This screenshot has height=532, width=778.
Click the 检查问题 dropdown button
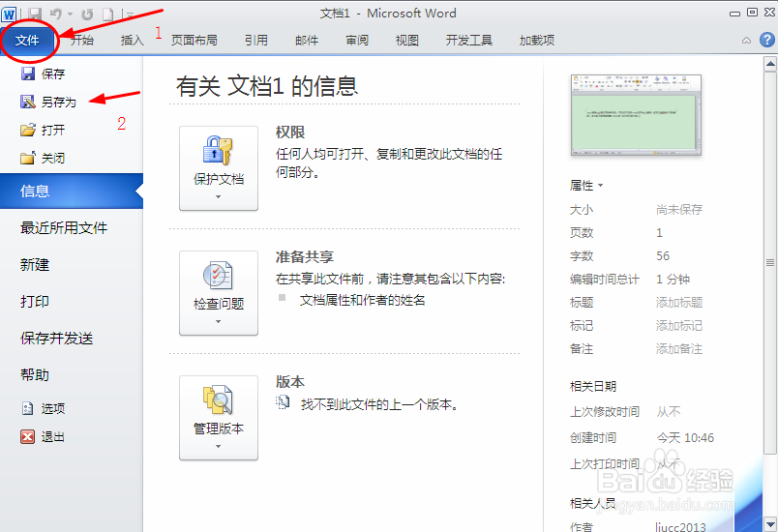[x=219, y=293]
